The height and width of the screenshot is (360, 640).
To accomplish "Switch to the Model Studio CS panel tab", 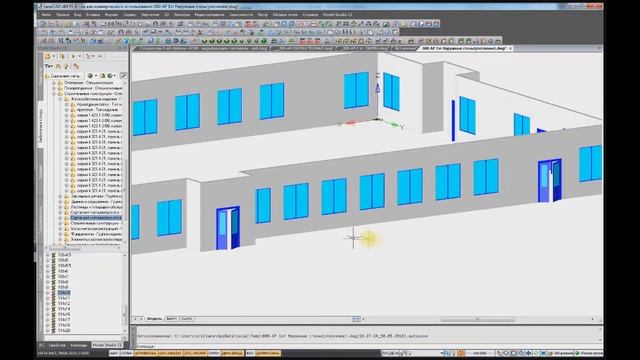I will 107,345.
